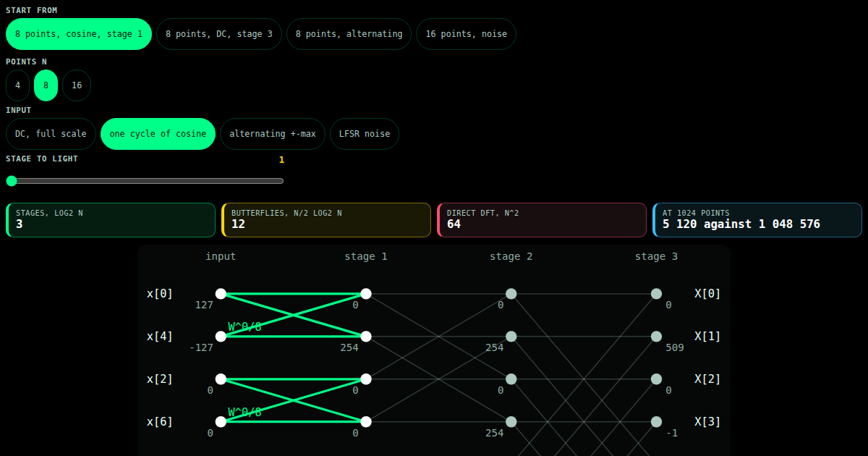Click the "STAGE TO LIGHT" label
The height and width of the screenshot is (456, 868).
tap(42, 159)
